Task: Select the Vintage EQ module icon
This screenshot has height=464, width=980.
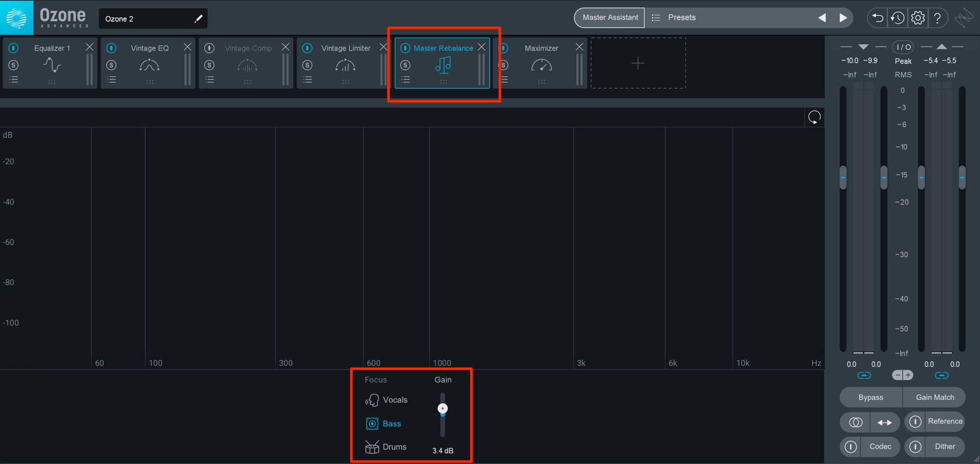Action: 149,65
